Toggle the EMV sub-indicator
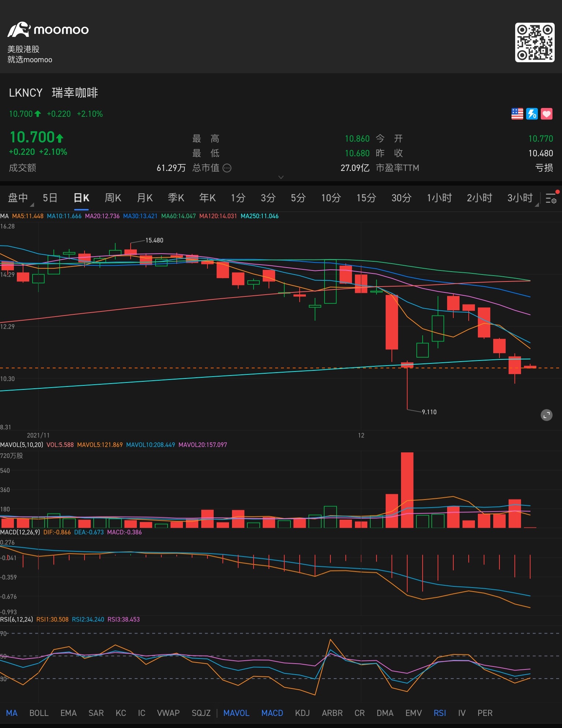The image size is (562, 728). point(413,713)
